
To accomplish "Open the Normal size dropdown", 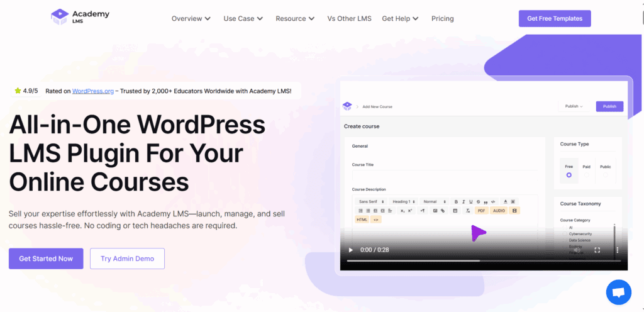I will tap(435, 201).
